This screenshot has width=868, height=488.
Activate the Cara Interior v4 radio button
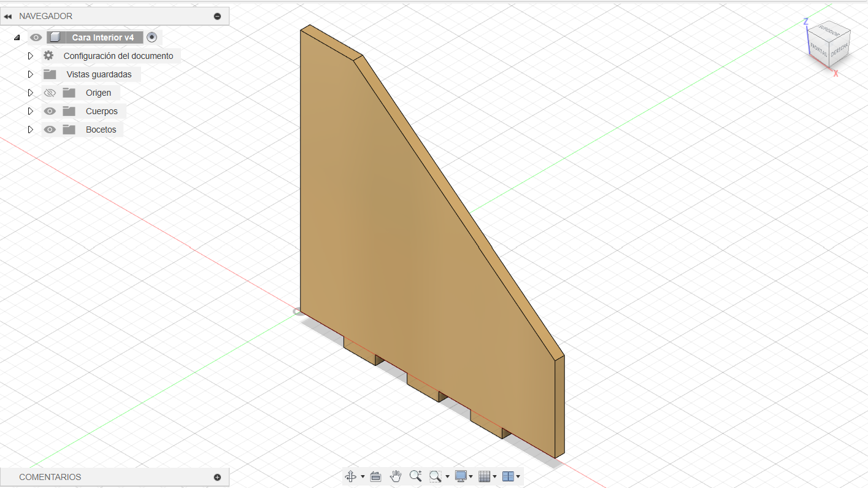point(152,37)
